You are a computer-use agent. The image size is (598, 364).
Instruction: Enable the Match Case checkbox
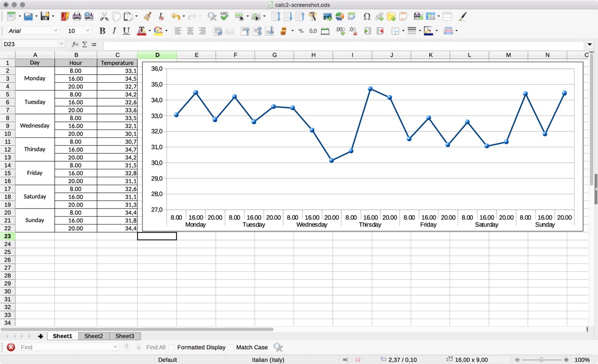pos(231,348)
